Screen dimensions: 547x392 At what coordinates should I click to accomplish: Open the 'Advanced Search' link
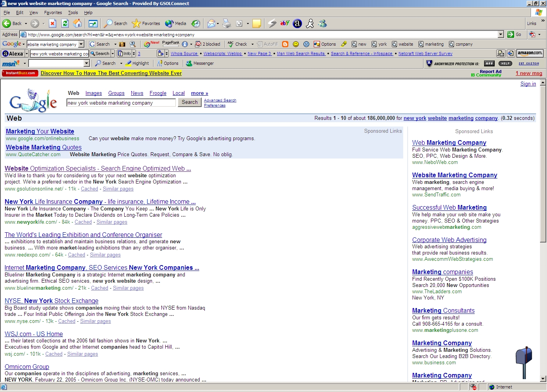tap(220, 100)
